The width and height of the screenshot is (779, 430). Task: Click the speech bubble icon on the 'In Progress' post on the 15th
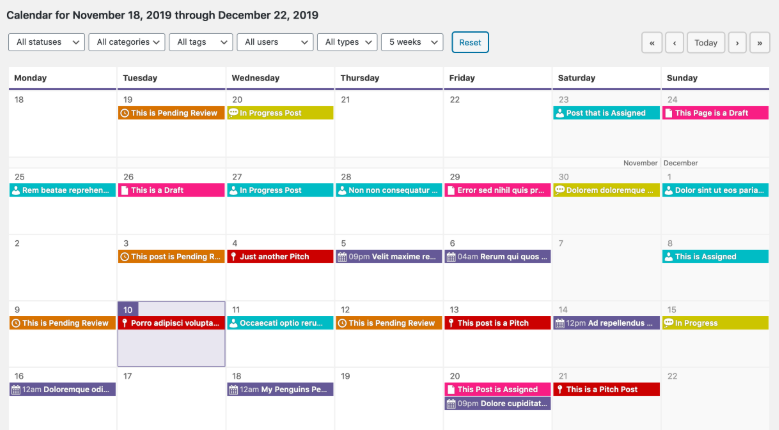pyautogui.click(x=669, y=323)
